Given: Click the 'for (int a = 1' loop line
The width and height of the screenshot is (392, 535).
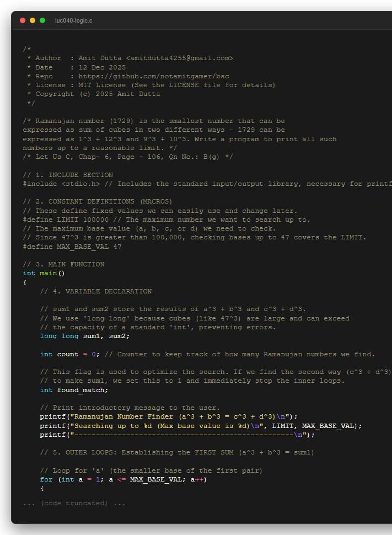Looking at the screenshot, I should pyautogui.click(x=123, y=479).
